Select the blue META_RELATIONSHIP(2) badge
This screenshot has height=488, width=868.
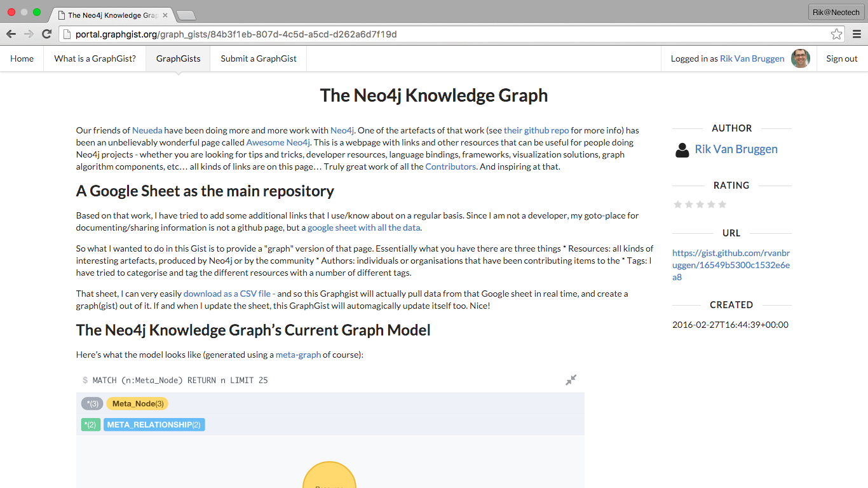point(154,424)
